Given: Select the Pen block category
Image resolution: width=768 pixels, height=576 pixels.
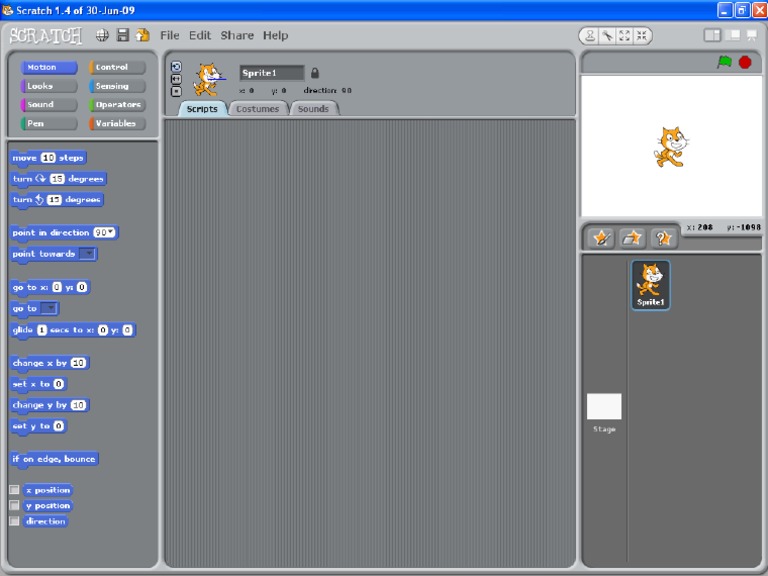Looking at the screenshot, I should 49,123.
